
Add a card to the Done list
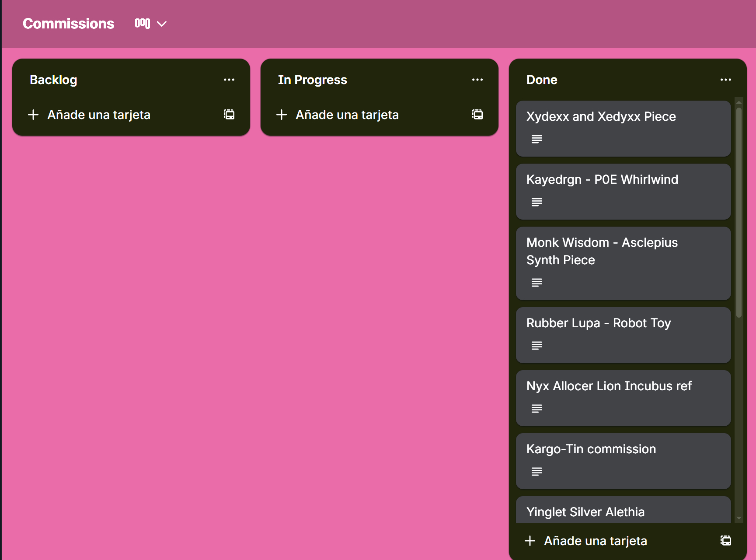(x=595, y=541)
